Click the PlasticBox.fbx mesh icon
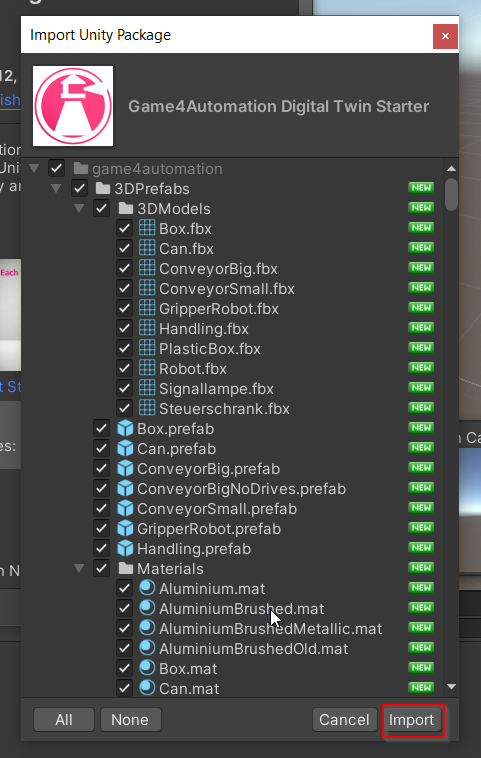Screen dimensions: 481x758 tap(147, 349)
